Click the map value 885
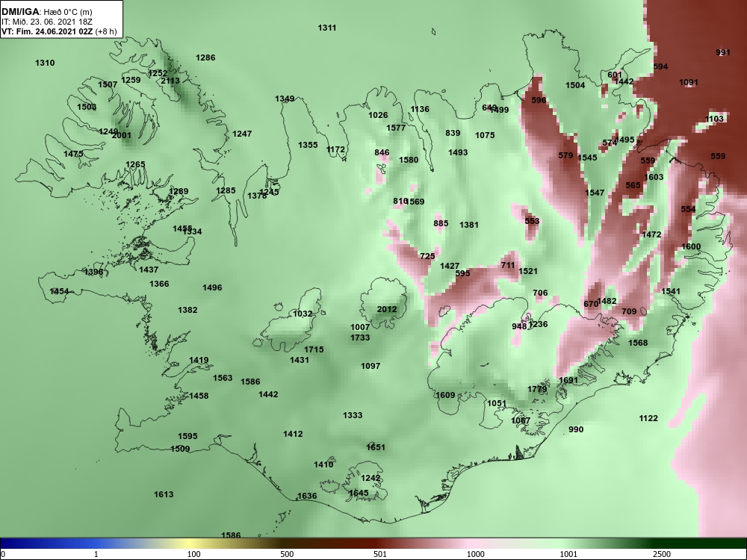Screen dimensions: 747x560 click(x=441, y=223)
